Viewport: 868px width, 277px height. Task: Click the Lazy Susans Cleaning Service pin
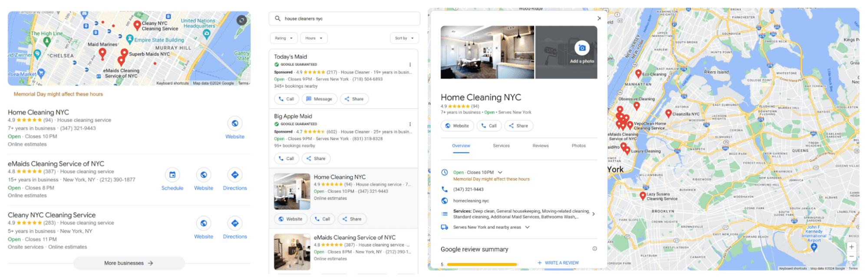643,196
